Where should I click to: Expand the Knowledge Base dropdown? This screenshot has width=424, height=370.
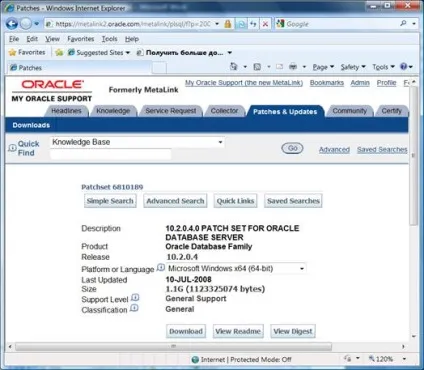220,142
